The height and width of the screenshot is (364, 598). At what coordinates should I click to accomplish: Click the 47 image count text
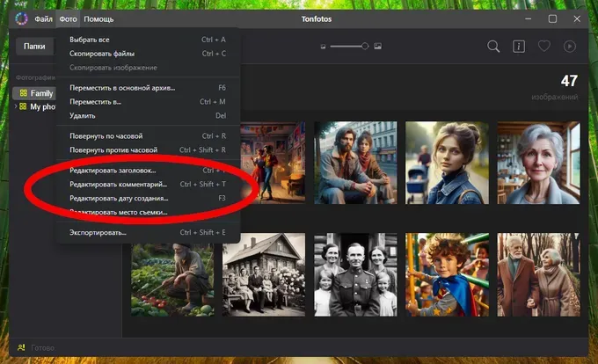point(569,81)
